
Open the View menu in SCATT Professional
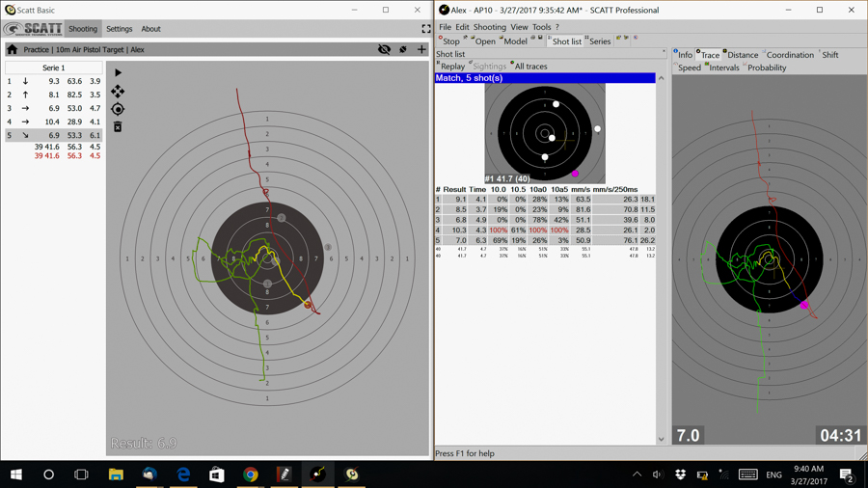coord(519,27)
